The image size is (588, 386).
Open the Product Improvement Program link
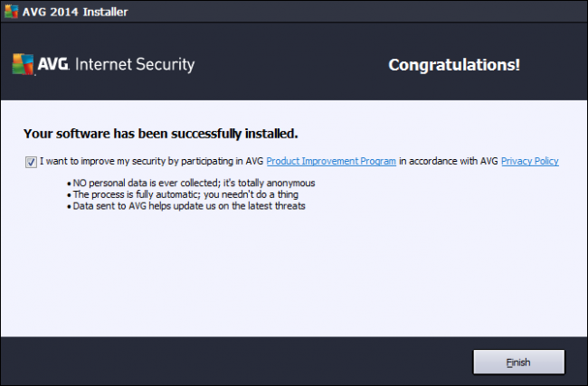tap(331, 162)
